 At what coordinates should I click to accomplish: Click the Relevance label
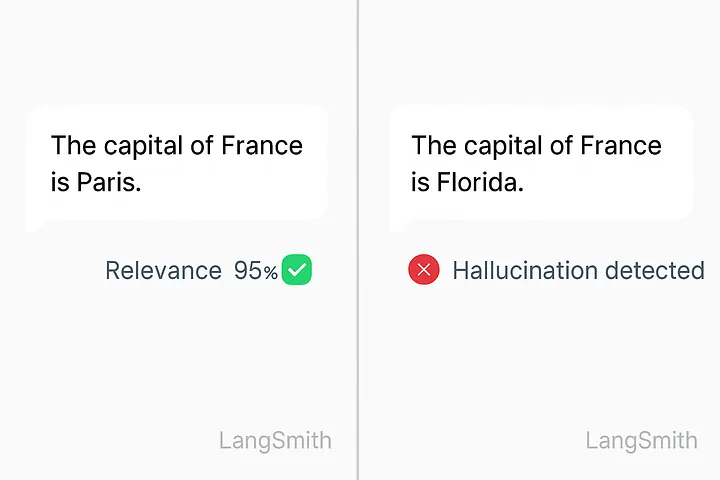163,270
